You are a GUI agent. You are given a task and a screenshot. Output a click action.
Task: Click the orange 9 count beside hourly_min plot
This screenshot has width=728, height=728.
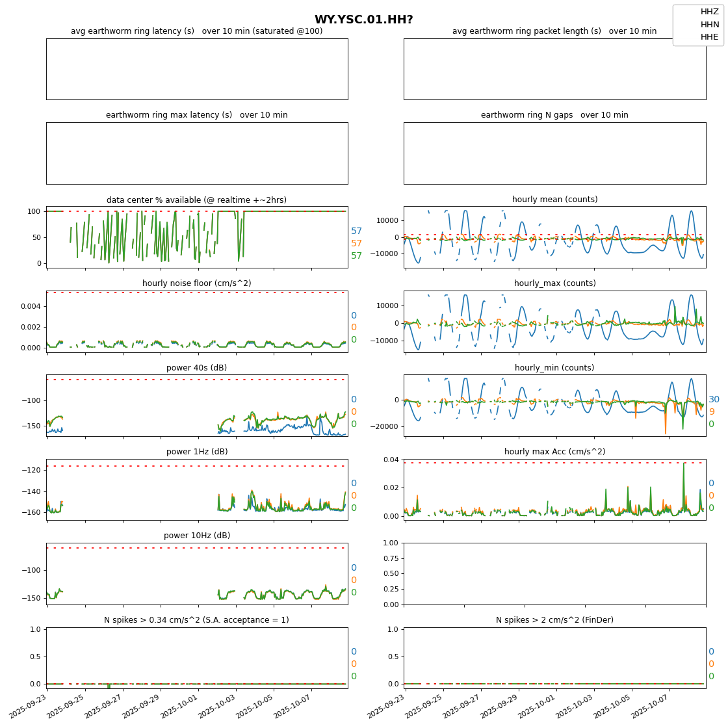(x=711, y=412)
